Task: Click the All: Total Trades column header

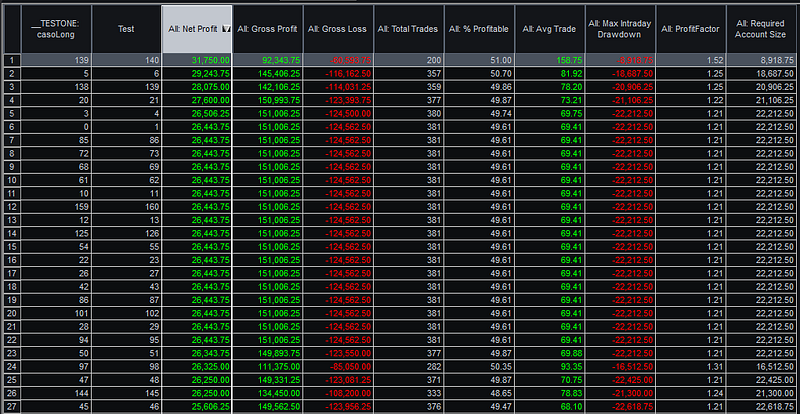Action: 408,29
